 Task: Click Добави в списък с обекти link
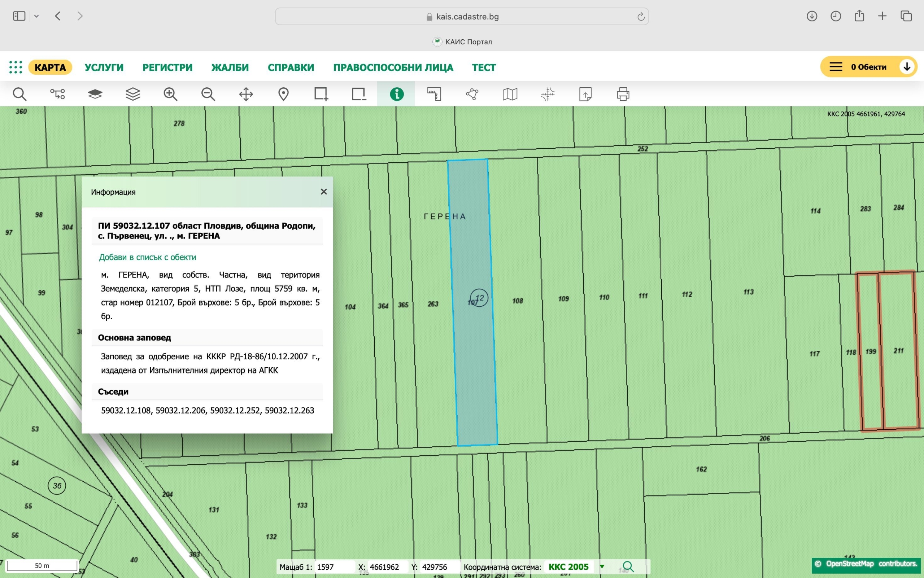147,257
